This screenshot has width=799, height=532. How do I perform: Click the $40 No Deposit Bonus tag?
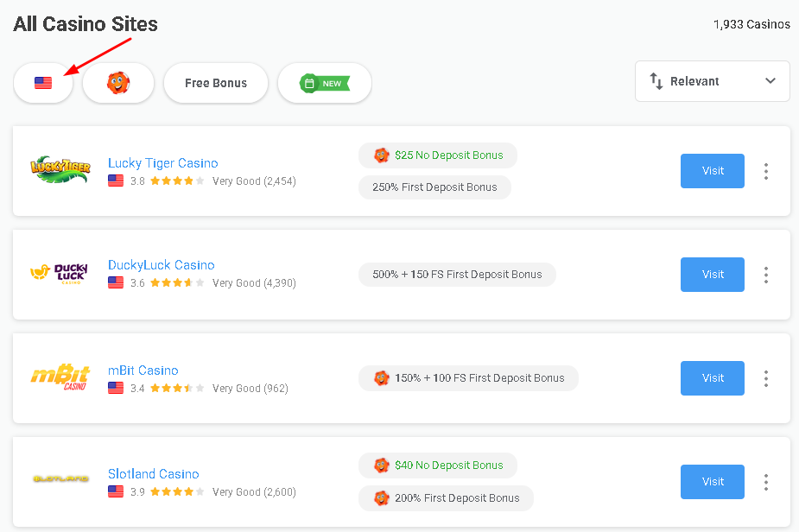pyautogui.click(x=438, y=465)
